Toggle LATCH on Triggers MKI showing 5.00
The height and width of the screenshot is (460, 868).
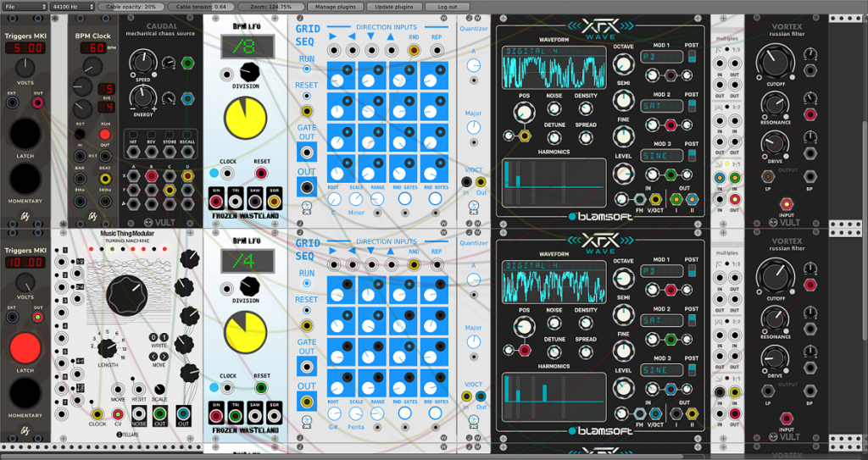tap(25, 135)
